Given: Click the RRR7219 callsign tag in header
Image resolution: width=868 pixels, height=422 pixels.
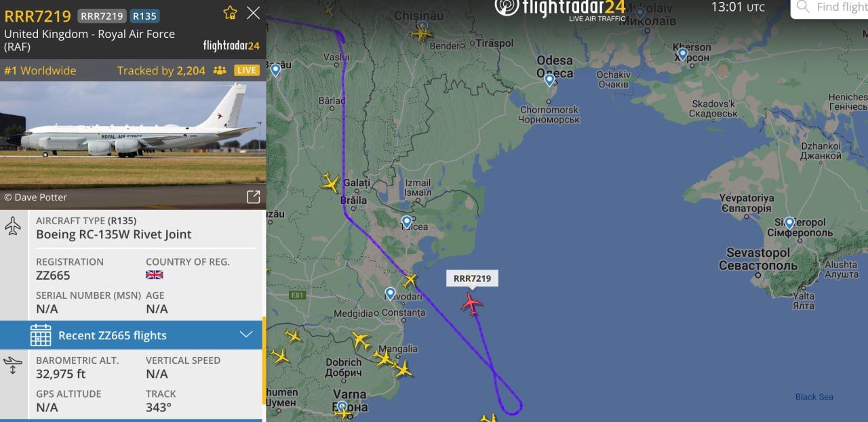Looking at the screenshot, I should tap(102, 16).
